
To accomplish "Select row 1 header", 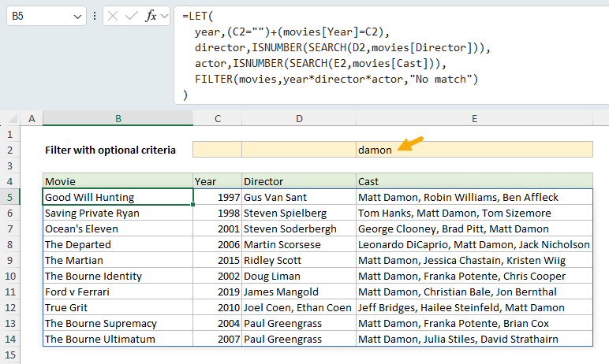I will pyautogui.click(x=9, y=135).
